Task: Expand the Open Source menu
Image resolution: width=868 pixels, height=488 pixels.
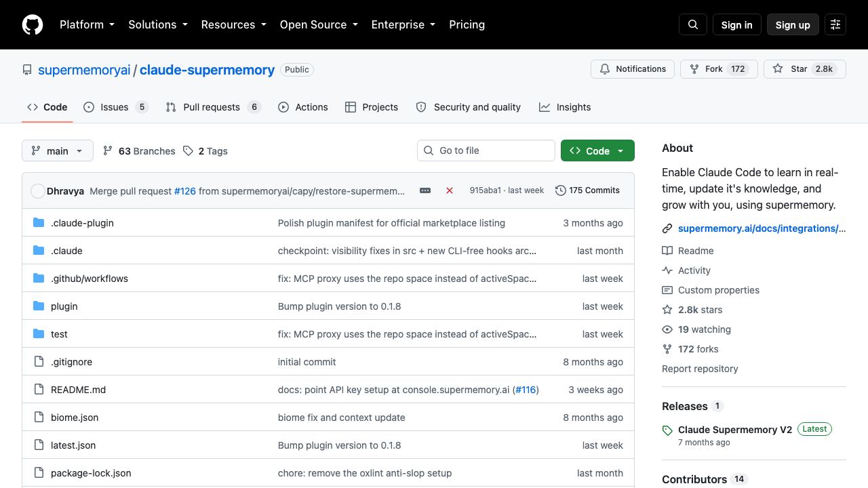Action: coord(318,24)
